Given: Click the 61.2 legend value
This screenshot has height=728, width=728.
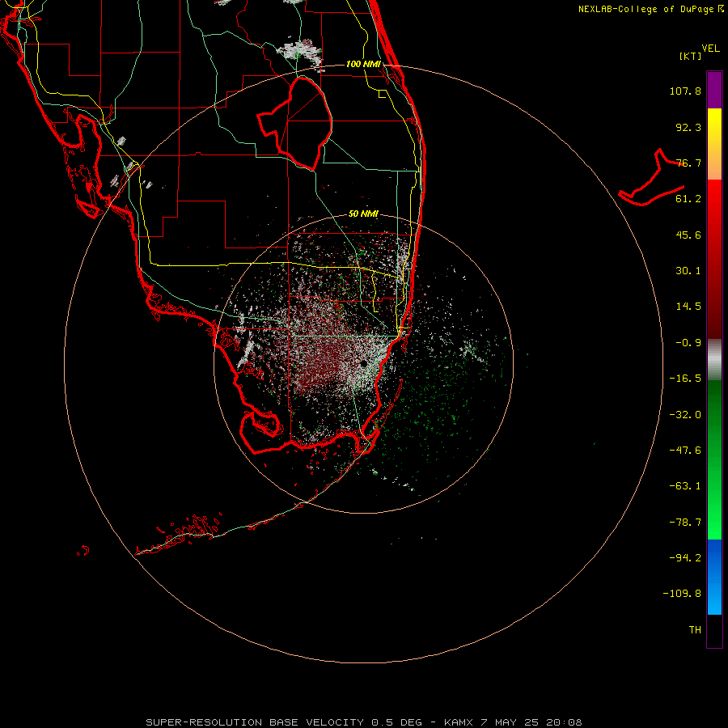Looking at the screenshot, I should (688, 199).
